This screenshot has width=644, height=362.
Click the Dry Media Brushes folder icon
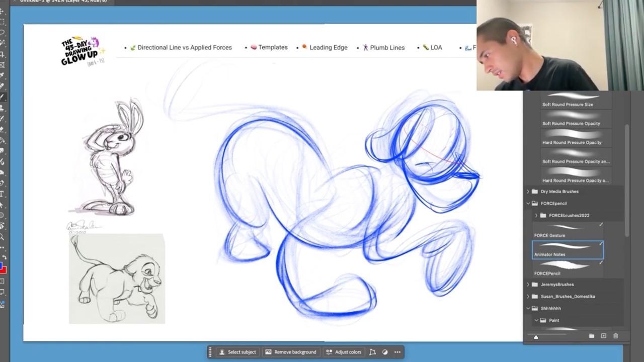click(x=535, y=192)
